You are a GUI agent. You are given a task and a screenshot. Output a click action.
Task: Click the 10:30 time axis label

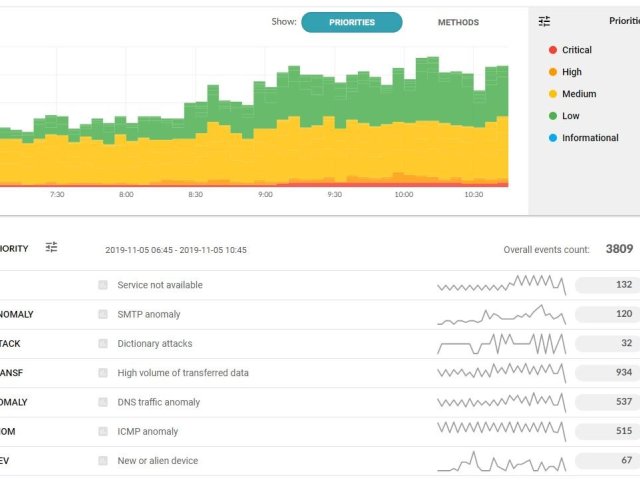(473, 195)
